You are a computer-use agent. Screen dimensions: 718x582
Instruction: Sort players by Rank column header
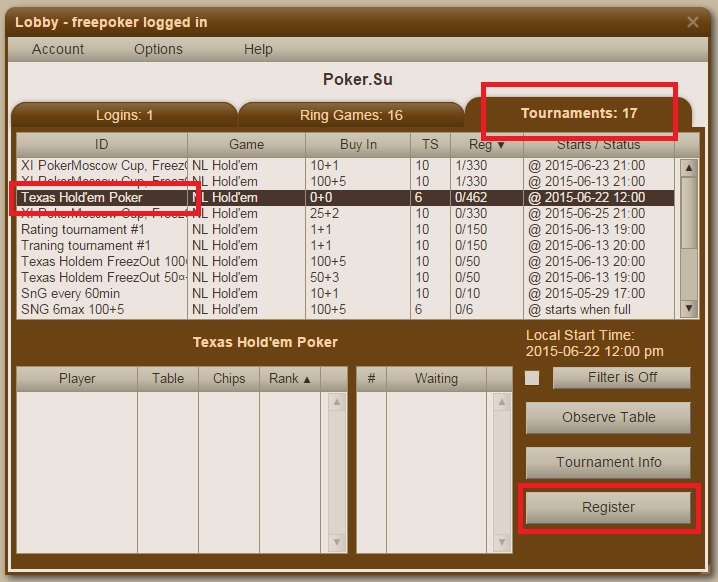point(290,379)
